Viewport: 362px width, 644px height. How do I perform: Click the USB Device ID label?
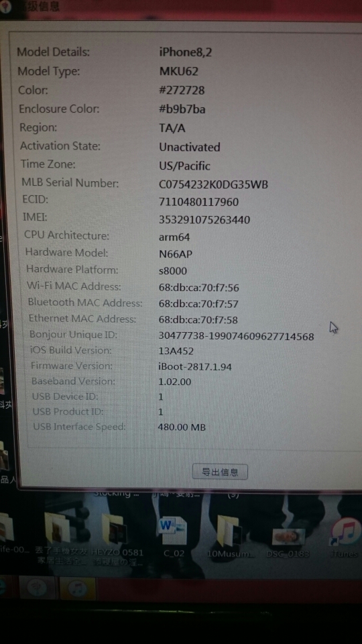(65, 396)
